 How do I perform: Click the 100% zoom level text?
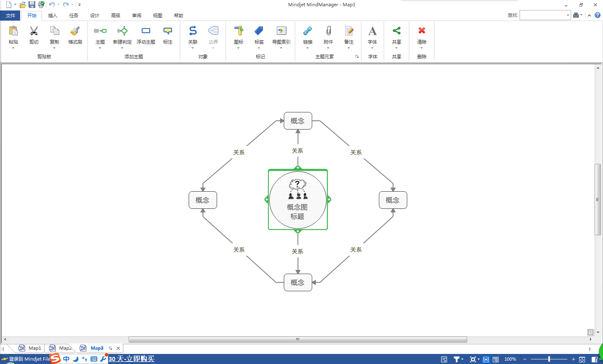[510, 359]
